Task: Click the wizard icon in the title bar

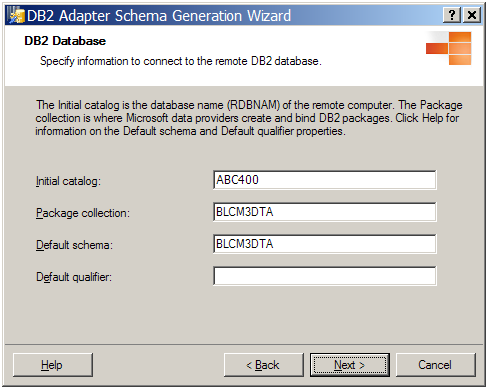Action: pos(16,15)
